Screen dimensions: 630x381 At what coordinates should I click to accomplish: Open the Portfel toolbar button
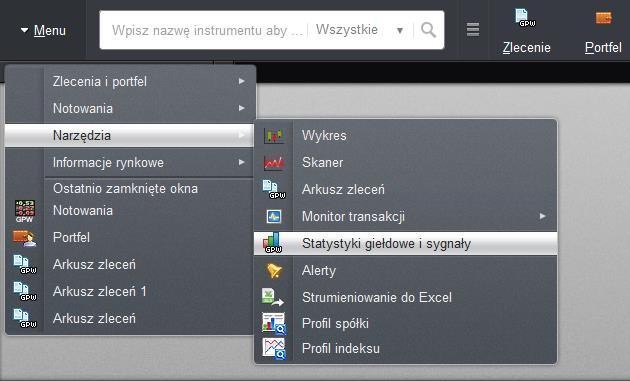pyautogui.click(x=603, y=31)
